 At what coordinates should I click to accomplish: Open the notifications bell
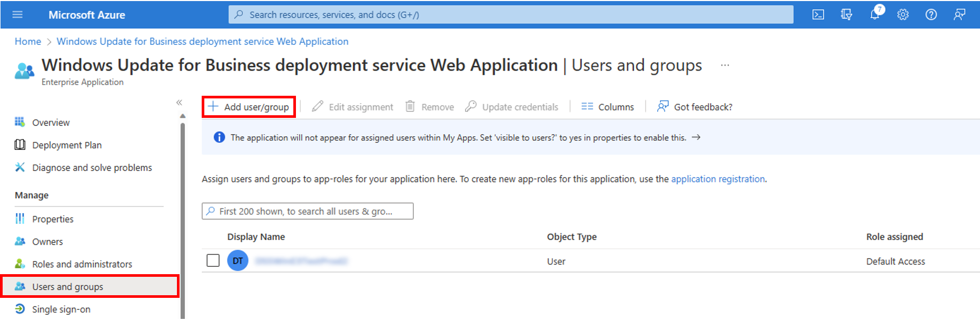875,14
